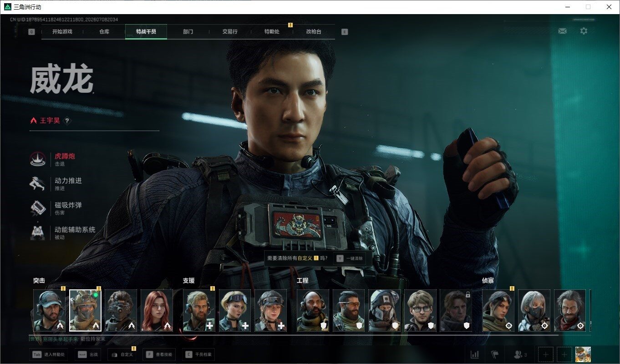This screenshot has width=620, height=364.
Task: Click the first empty squad slot plus
Action: pyautogui.click(x=546, y=354)
